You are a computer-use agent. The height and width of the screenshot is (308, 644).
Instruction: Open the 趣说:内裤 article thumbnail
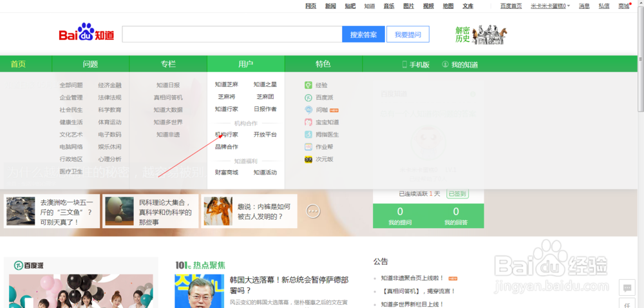point(218,211)
